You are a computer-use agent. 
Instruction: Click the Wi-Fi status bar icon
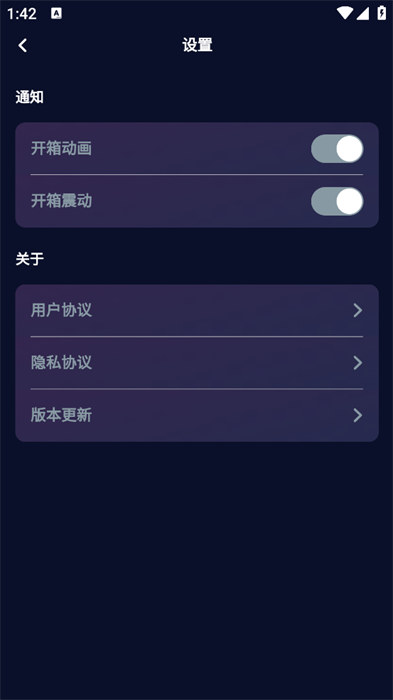tap(344, 13)
